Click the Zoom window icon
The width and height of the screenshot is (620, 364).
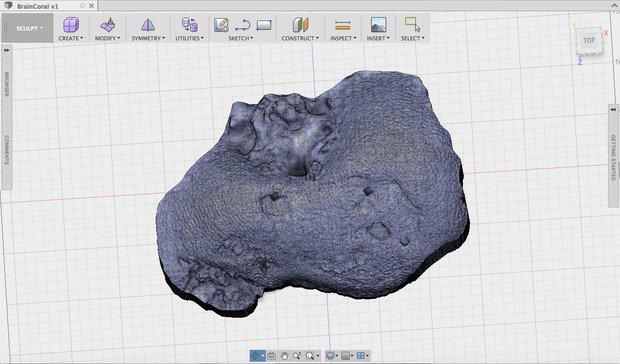[x=297, y=356]
